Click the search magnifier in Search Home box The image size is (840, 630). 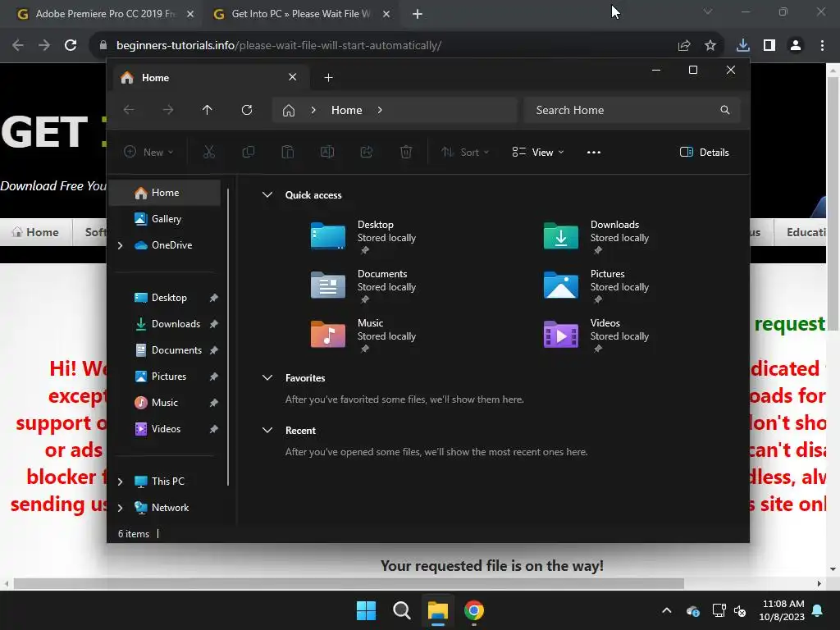click(x=725, y=110)
